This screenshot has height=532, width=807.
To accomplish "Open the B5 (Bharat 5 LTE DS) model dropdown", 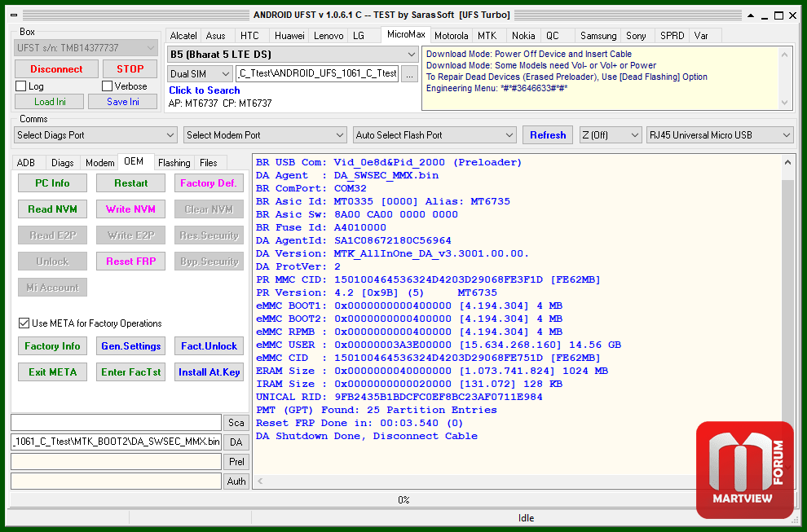I will pos(293,54).
